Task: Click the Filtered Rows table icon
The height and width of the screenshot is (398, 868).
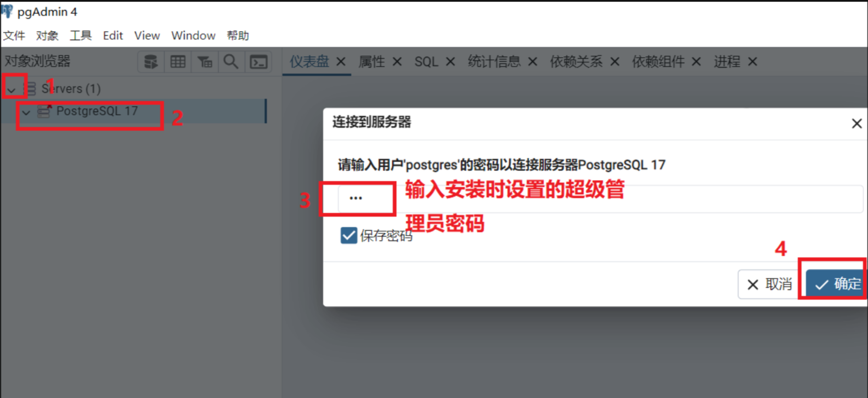Action: [x=205, y=61]
